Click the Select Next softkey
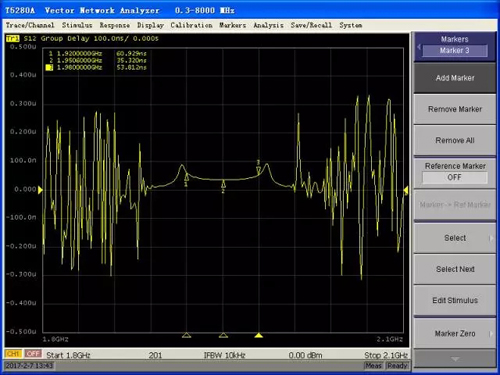This screenshot has height=375, width=500. click(455, 269)
